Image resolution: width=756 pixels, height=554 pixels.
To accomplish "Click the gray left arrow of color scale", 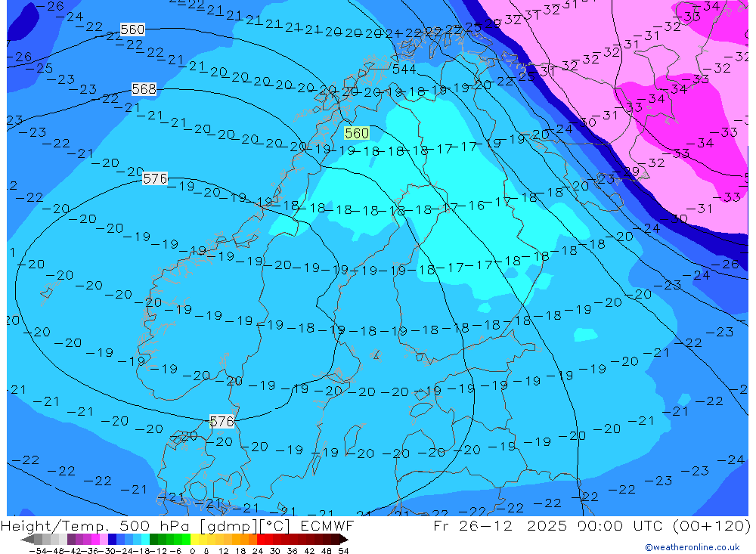I will coord(27,540).
